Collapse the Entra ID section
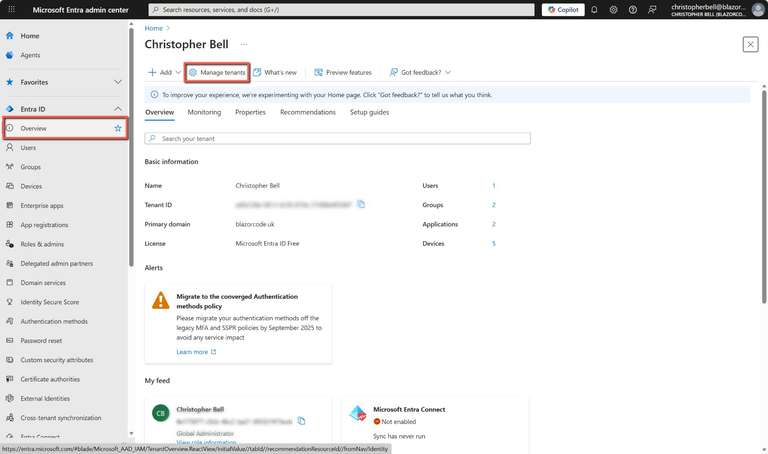This screenshot has height=454, width=768. click(x=118, y=109)
